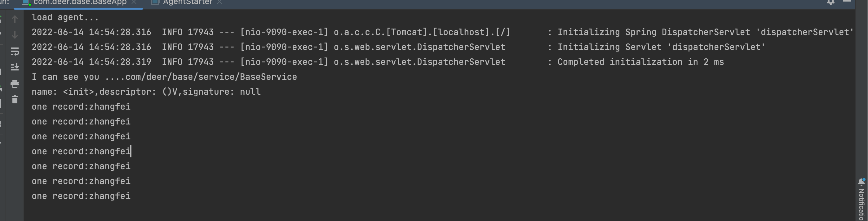Click the name: <init> descriptor log line
Viewport: 868px width, 221px height.
(x=146, y=92)
